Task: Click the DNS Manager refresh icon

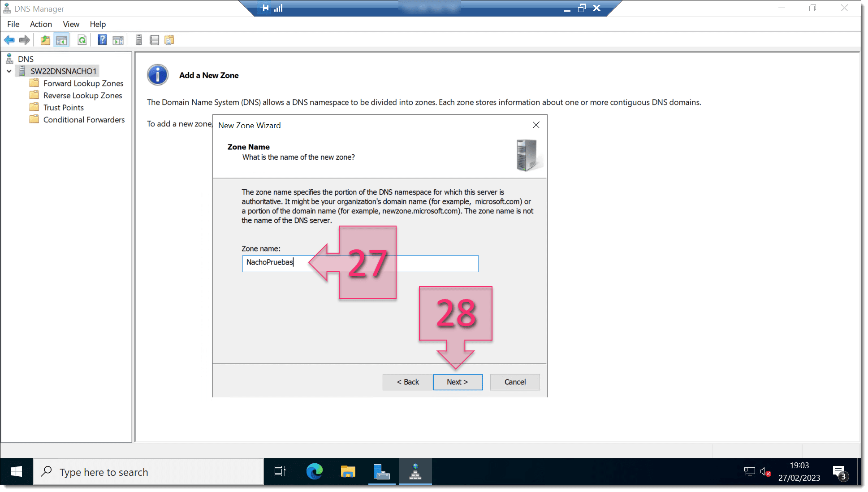Action: 82,40
